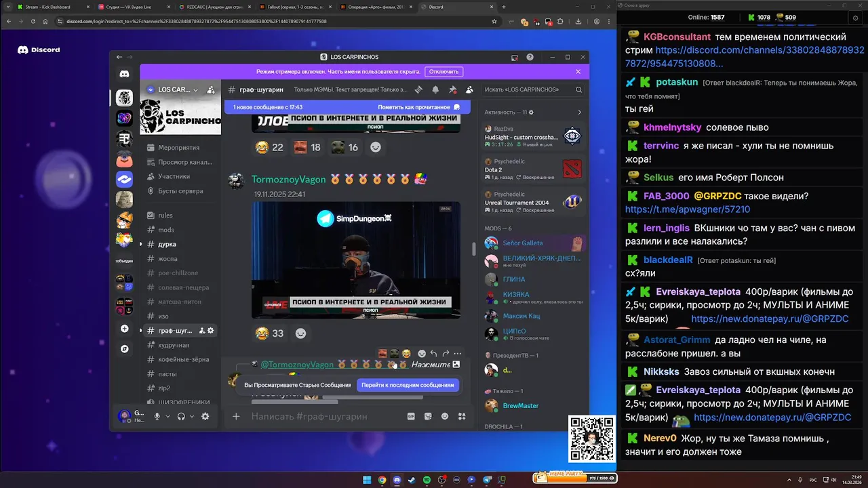868x488 pixels.
Task: Toggle the laughing reaction showing 33
Action: tap(269, 333)
